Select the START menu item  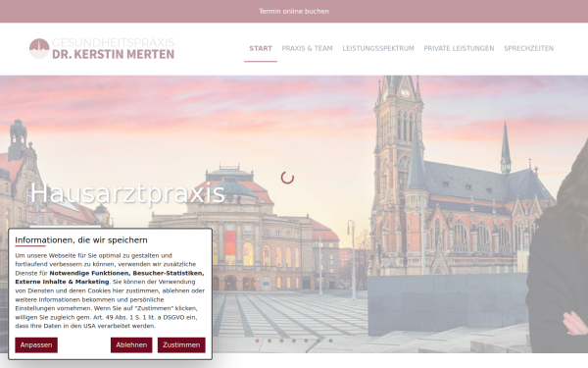(261, 48)
